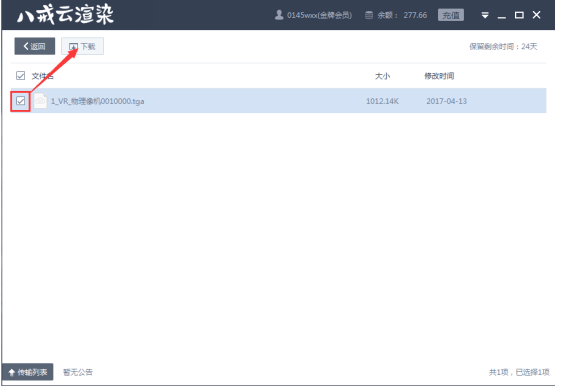Viewport: 561px width, 387px height.
Task: Click the 共1项，已选择1项 status text
Action: pyautogui.click(x=519, y=372)
